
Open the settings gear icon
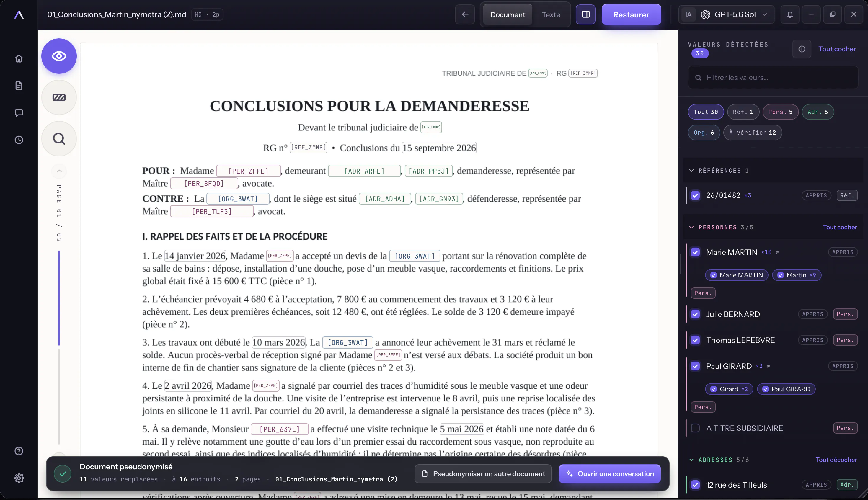pyautogui.click(x=19, y=478)
